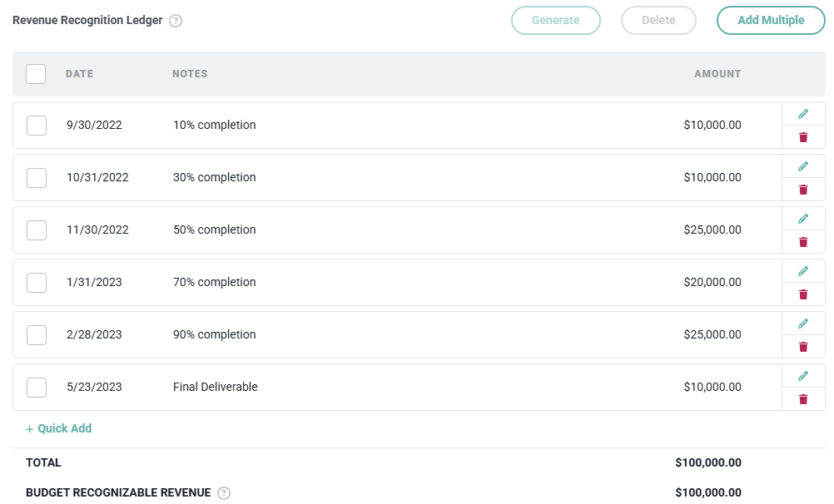
Task: Click the Quick Add link
Action: pyautogui.click(x=59, y=429)
